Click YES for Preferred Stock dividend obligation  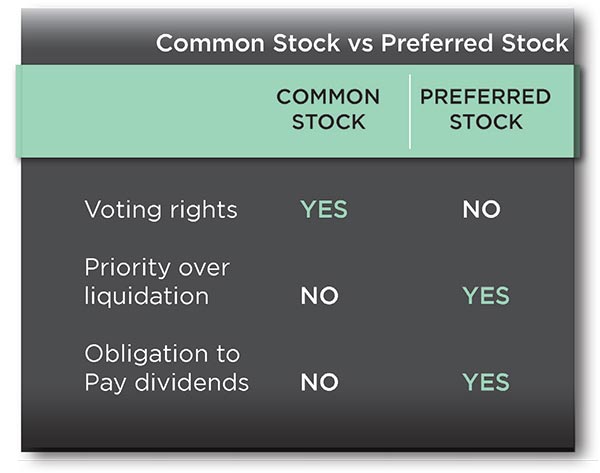tap(486, 382)
